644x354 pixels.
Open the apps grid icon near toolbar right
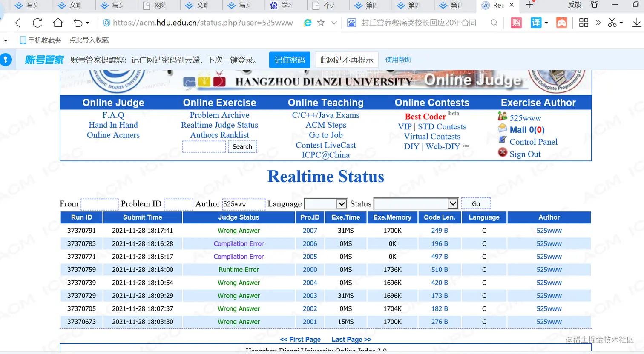tap(584, 23)
